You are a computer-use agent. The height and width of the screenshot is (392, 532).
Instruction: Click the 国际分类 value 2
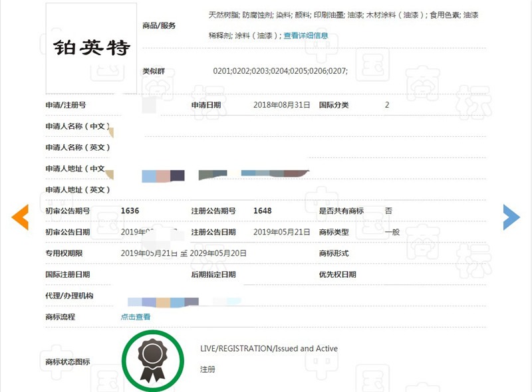[x=387, y=105]
